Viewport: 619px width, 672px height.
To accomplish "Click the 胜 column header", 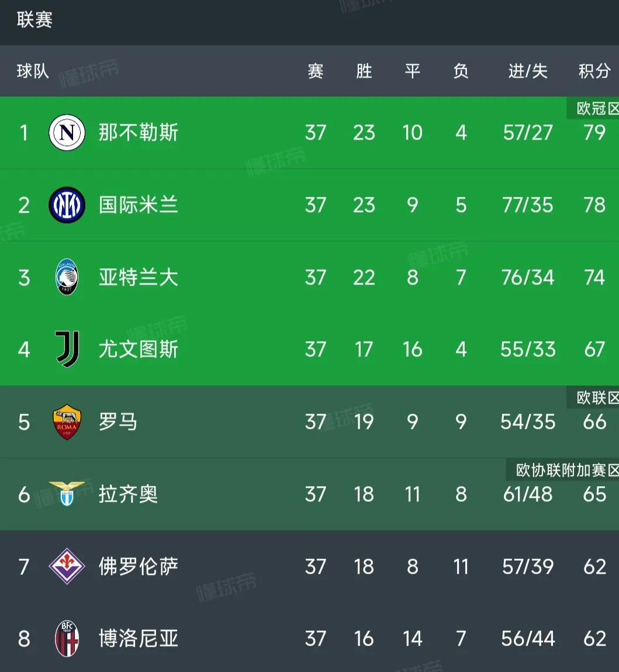I will point(364,71).
